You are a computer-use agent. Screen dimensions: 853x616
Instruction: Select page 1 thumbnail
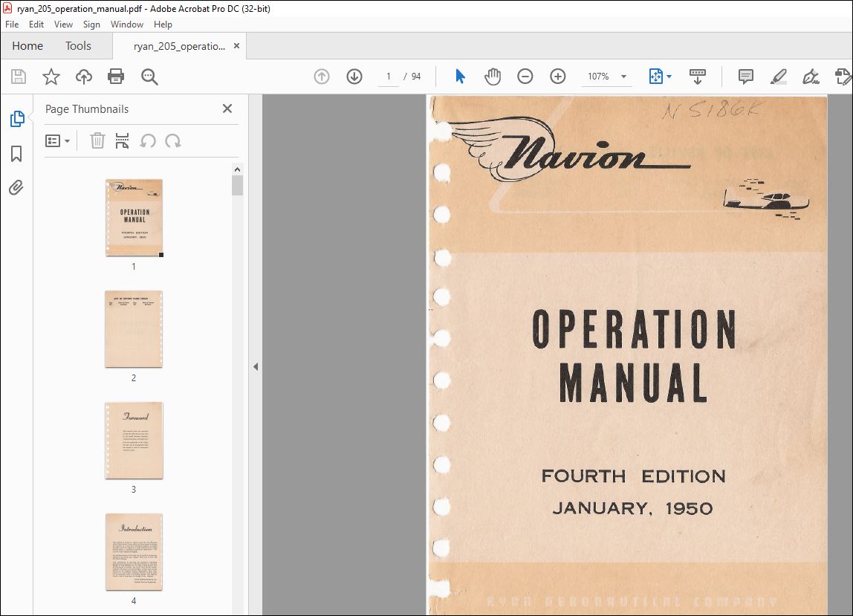tap(134, 218)
